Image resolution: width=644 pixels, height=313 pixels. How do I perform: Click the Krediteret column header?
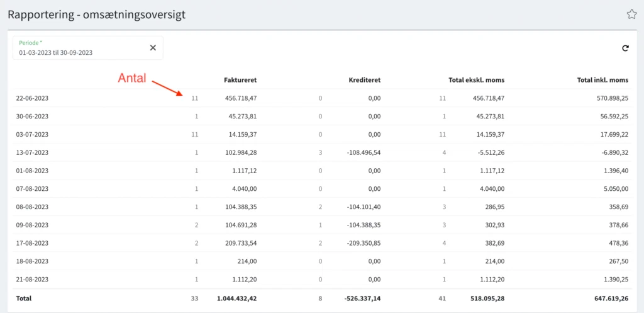364,80
